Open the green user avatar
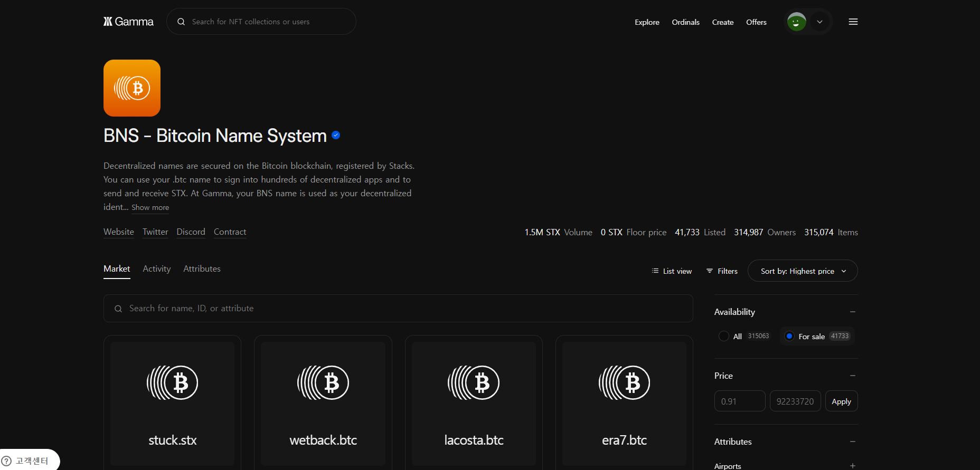Image resolution: width=980 pixels, height=470 pixels. click(796, 22)
